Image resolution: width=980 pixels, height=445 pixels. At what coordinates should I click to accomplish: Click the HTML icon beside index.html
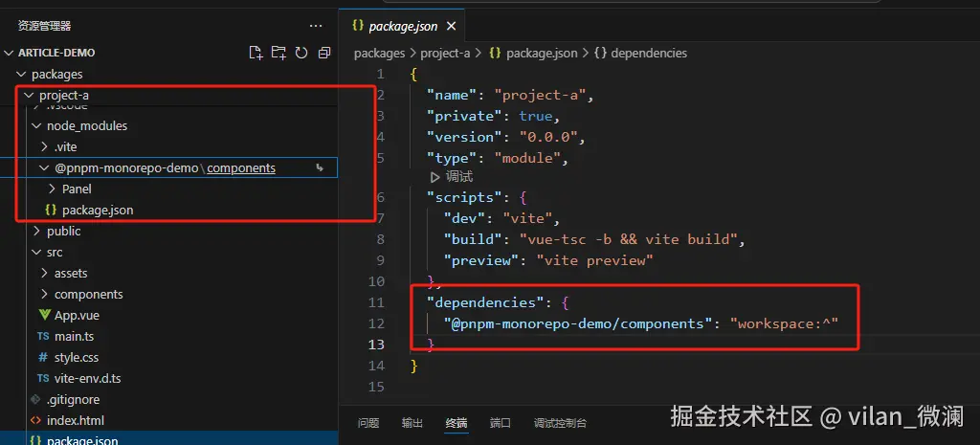[35, 421]
